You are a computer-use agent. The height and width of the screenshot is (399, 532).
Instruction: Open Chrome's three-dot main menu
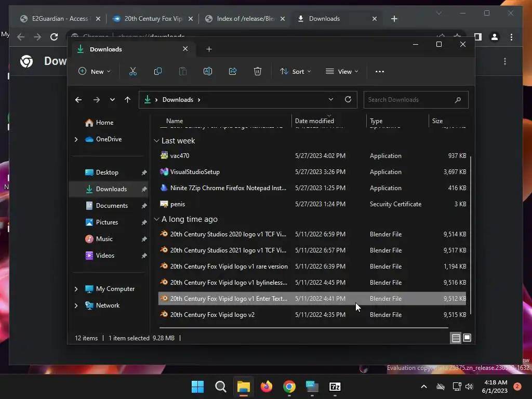point(512,37)
